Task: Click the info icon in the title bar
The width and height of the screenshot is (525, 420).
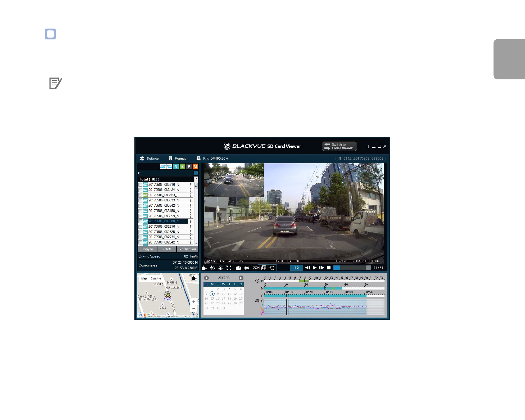Action: click(x=368, y=146)
